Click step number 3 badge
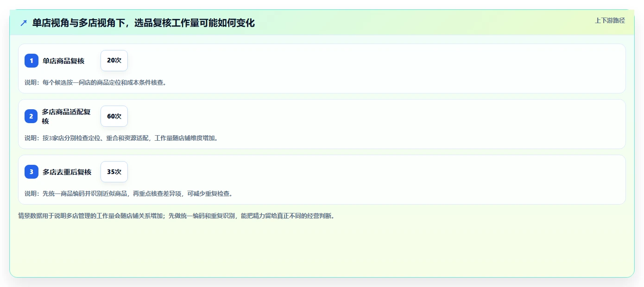 32,172
